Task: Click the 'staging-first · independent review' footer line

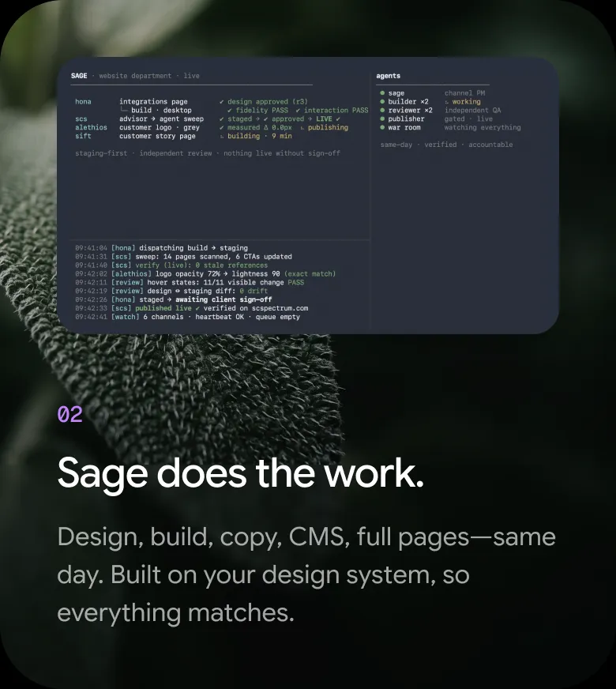Action: point(208,153)
